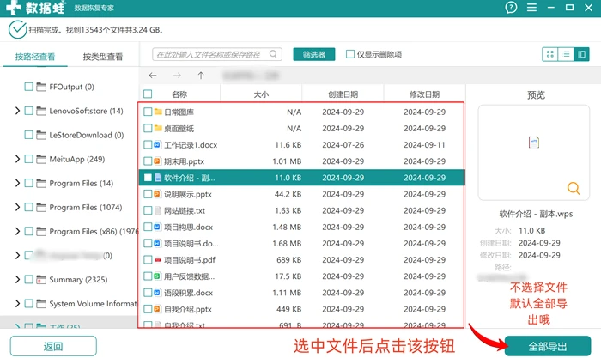Viewport: 601px width, 364px height.
Task: Check the 项目构思.docx checkbox
Action: click(x=148, y=227)
